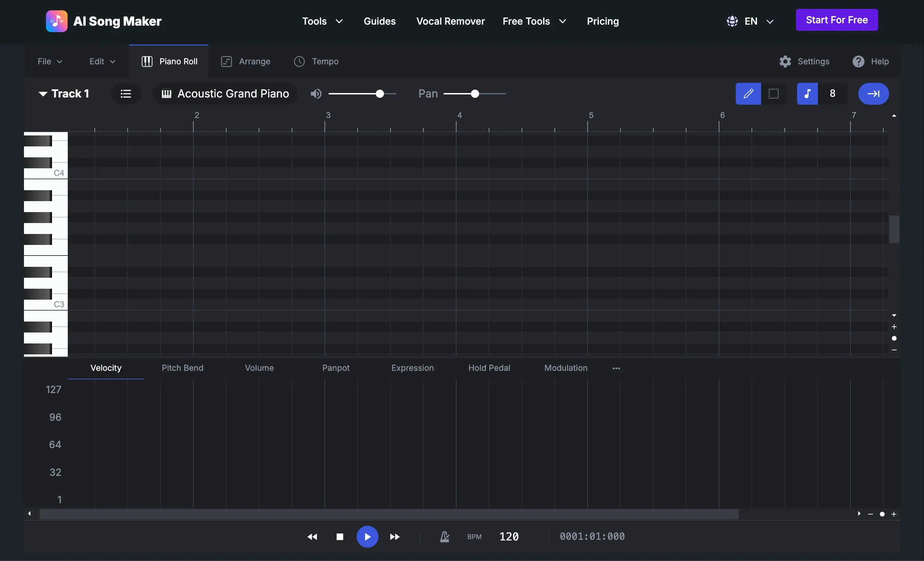Select the Modulation tab
This screenshot has height=561, width=924.
(x=565, y=368)
